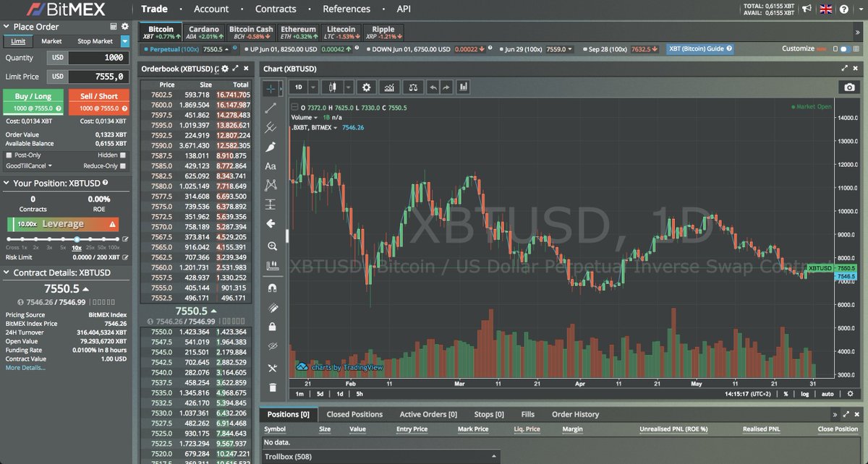Open the 1D interval dropdown arrow
The image size is (868, 464).
click(313, 87)
